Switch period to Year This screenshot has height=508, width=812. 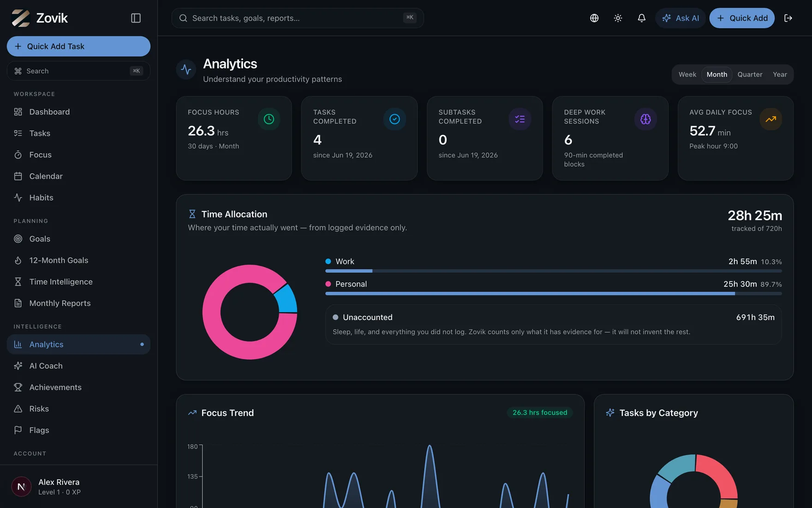click(x=780, y=74)
